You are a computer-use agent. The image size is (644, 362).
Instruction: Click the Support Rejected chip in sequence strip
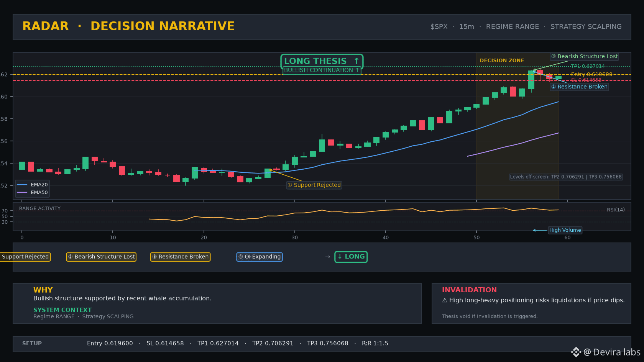25,257
